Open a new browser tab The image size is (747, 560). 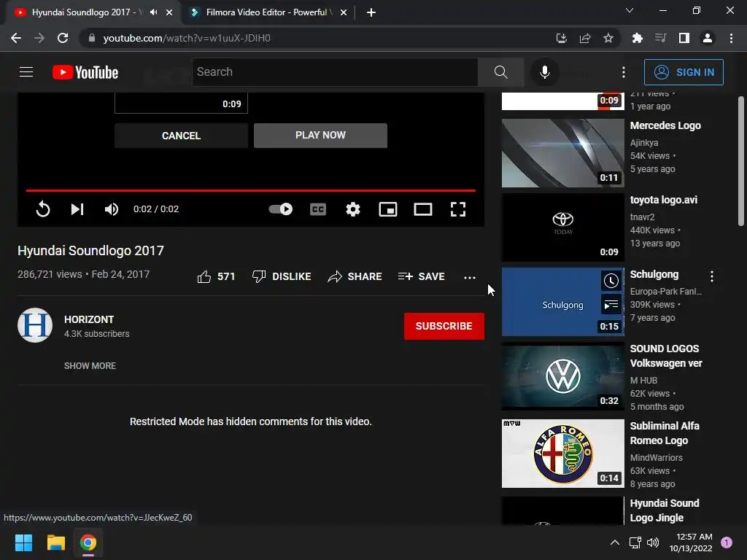tap(371, 12)
